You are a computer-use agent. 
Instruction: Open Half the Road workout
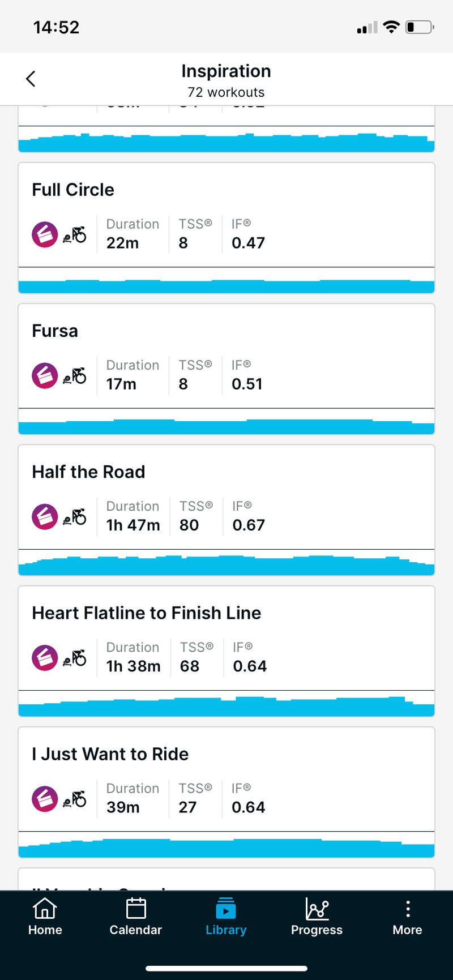pyautogui.click(x=88, y=472)
